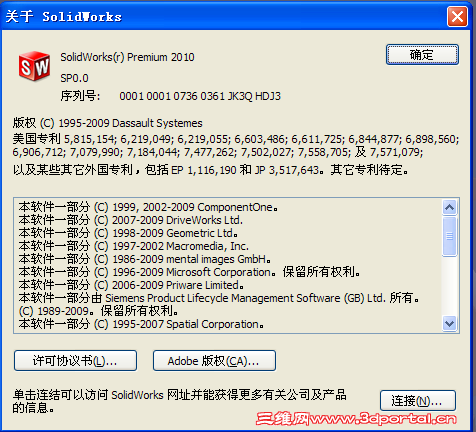The width and height of the screenshot is (476, 432).
Task: Click the 确定 (OK) button
Action: pos(422,55)
